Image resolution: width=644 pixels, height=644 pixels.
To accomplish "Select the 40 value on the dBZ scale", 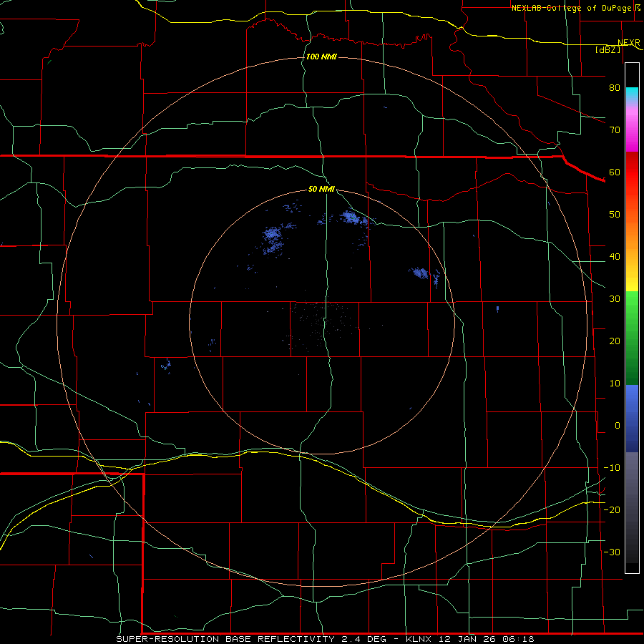I will 615,257.
